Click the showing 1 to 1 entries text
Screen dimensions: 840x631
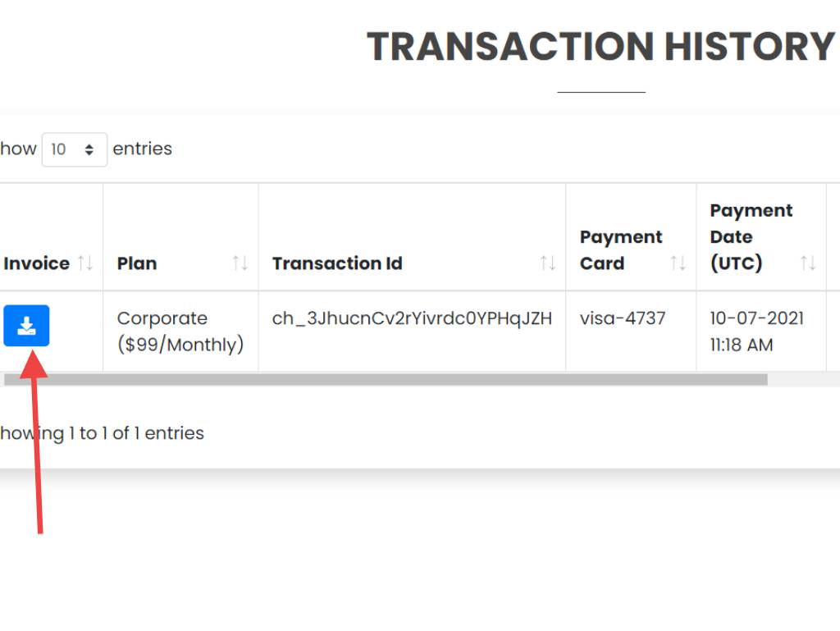pyautogui.click(x=102, y=432)
